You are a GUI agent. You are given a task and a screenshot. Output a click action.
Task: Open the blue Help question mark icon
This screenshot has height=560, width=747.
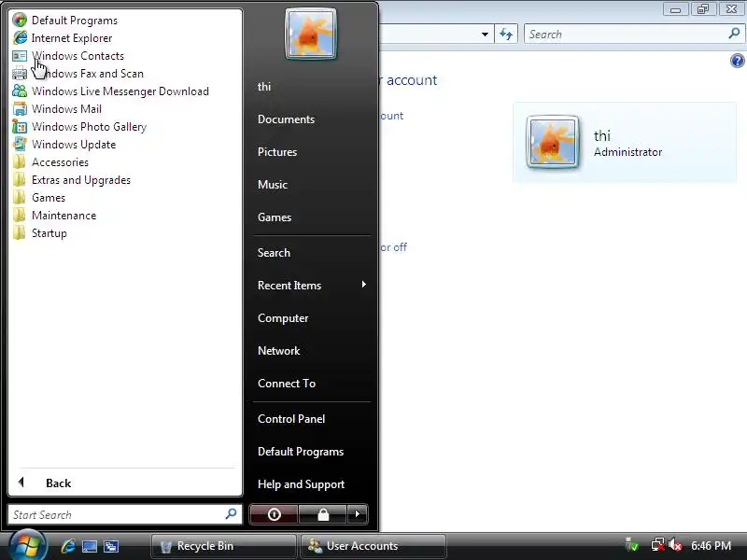pyautogui.click(x=737, y=61)
